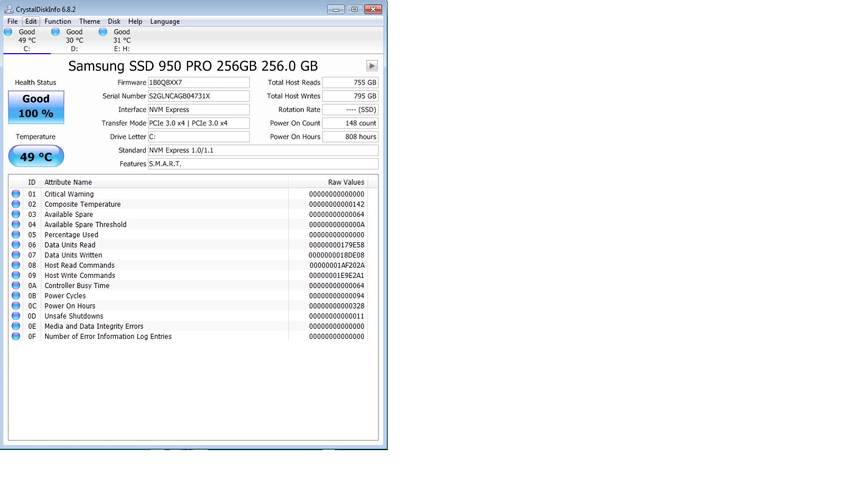
Task: Click the status orb for Composite Temperature
Action: tap(16, 204)
